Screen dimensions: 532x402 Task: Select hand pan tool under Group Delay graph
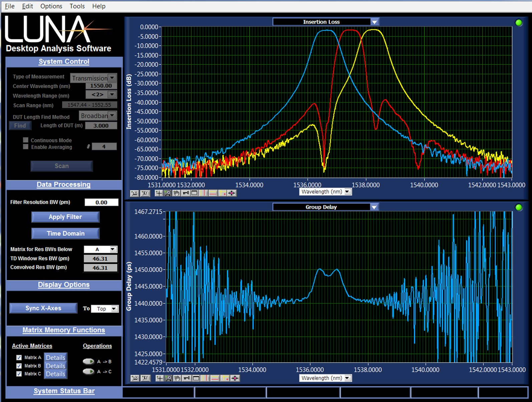pos(177,378)
